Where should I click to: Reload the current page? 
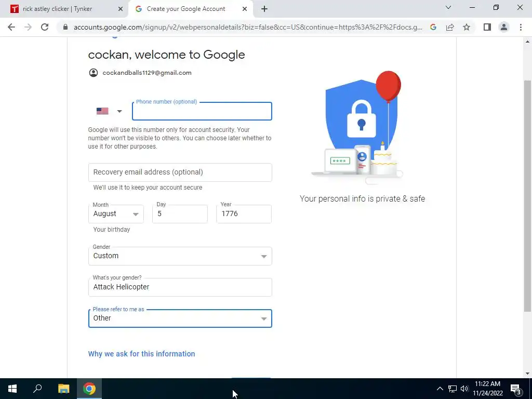click(45, 27)
